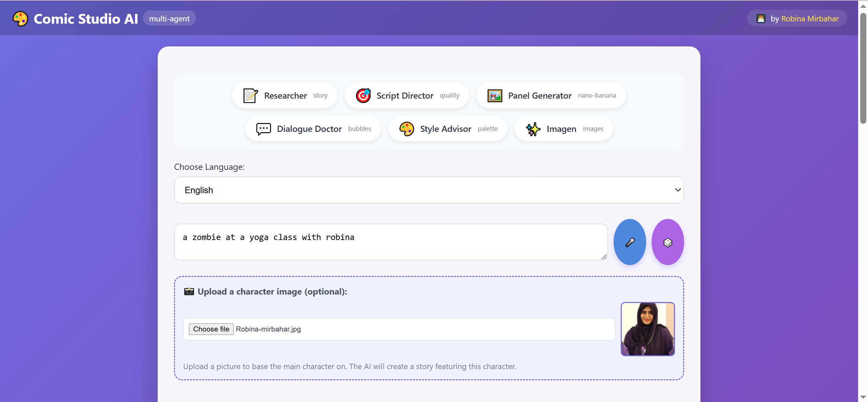Viewport: 868px width, 402px height.
Task: Click the Imagen sparkles icon
Action: (533, 129)
